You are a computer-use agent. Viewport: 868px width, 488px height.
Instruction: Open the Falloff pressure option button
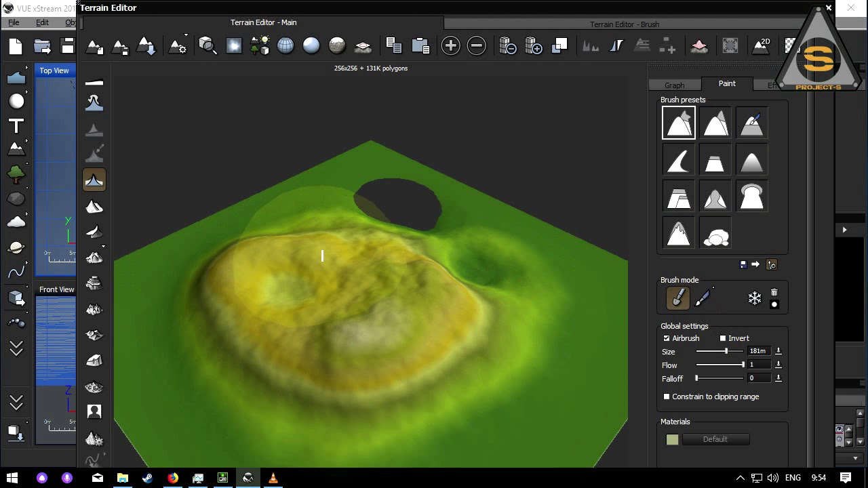pyautogui.click(x=778, y=378)
